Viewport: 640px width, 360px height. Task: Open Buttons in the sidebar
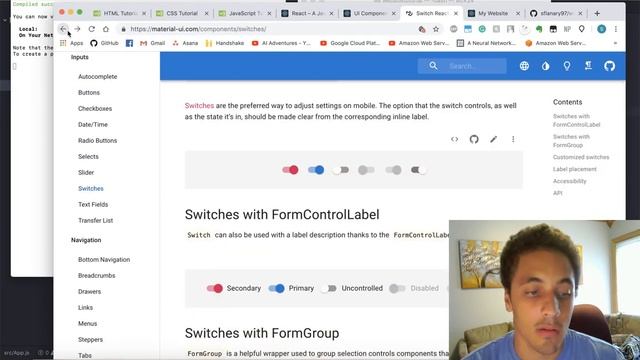tap(89, 93)
